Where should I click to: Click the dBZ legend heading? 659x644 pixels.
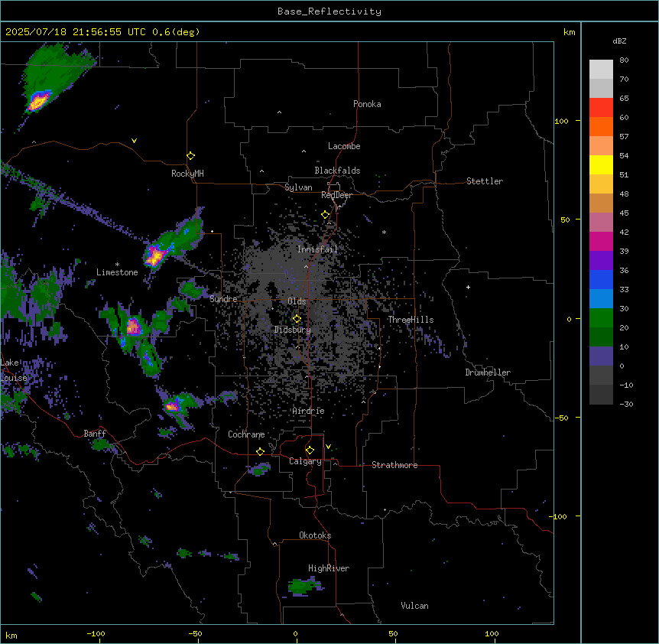pyautogui.click(x=619, y=41)
